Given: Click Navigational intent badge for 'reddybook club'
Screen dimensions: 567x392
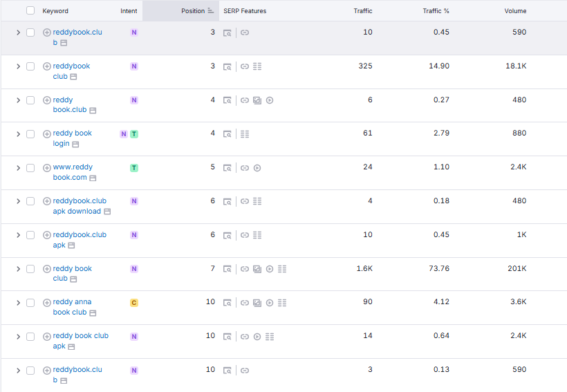Looking at the screenshot, I should (x=134, y=66).
